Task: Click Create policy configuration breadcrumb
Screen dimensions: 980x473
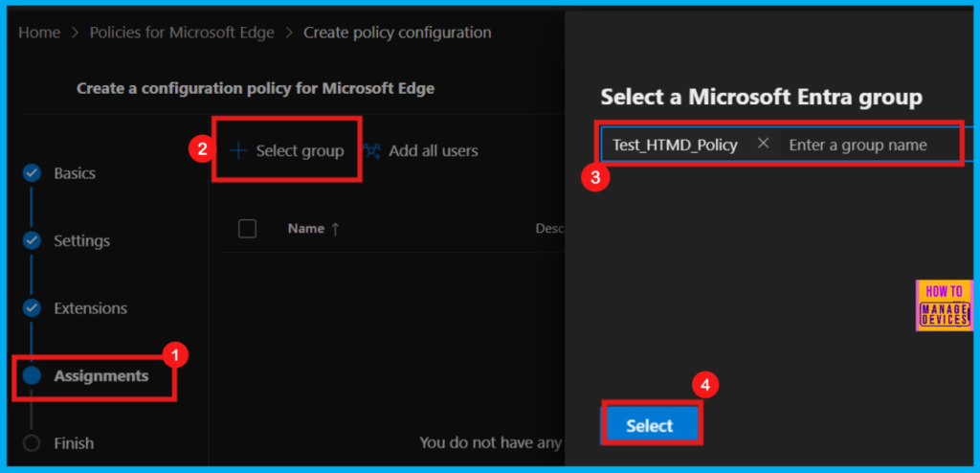Action: coord(397,33)
